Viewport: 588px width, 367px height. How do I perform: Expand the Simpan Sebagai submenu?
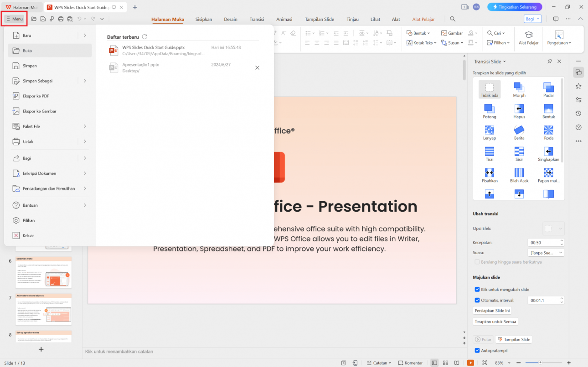tap(85, 81)
